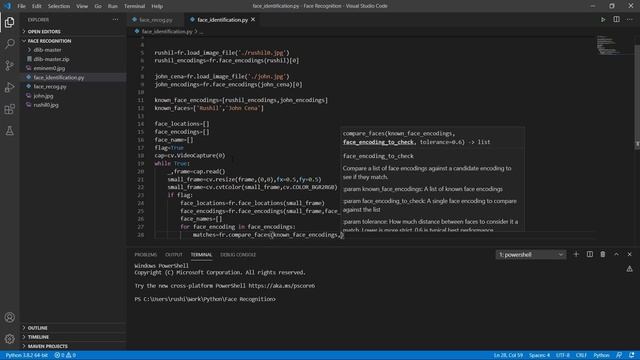
Task: Open the Help menu
Action: pos(157,6)
